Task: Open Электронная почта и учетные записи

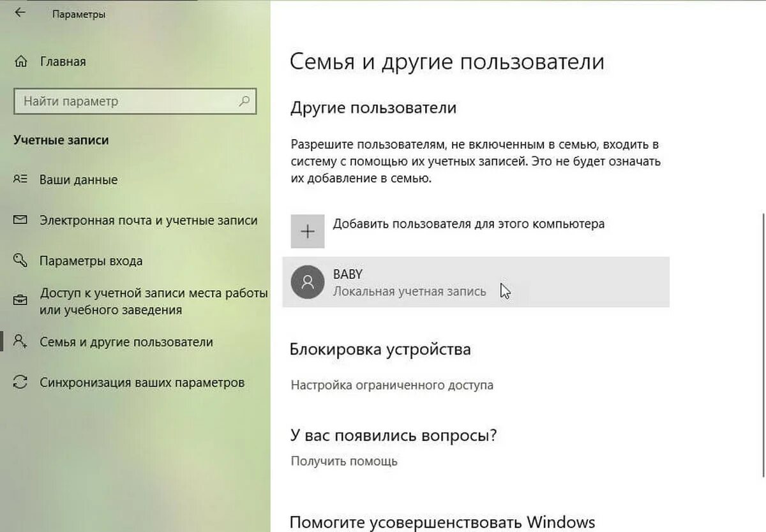Action: tap(149, 221)
